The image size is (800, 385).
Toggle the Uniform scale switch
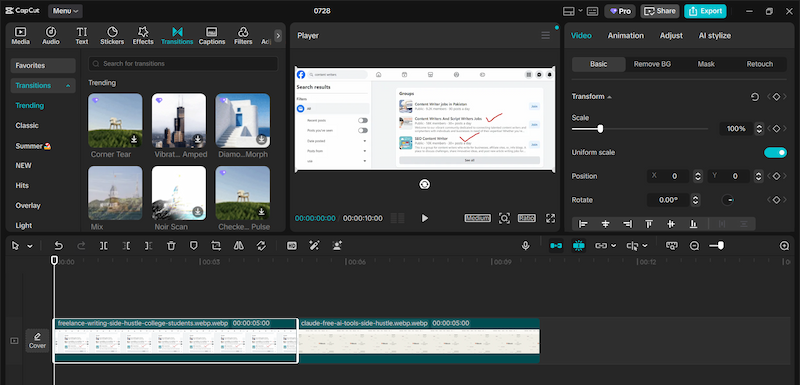click(x=775, y=152)
